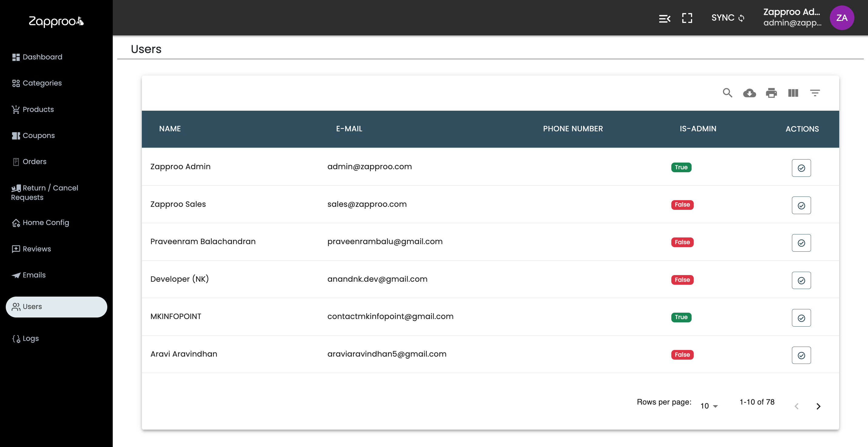Open the Dashboard menu item
Screen dimensions: 868x447
tap(42, 57)
